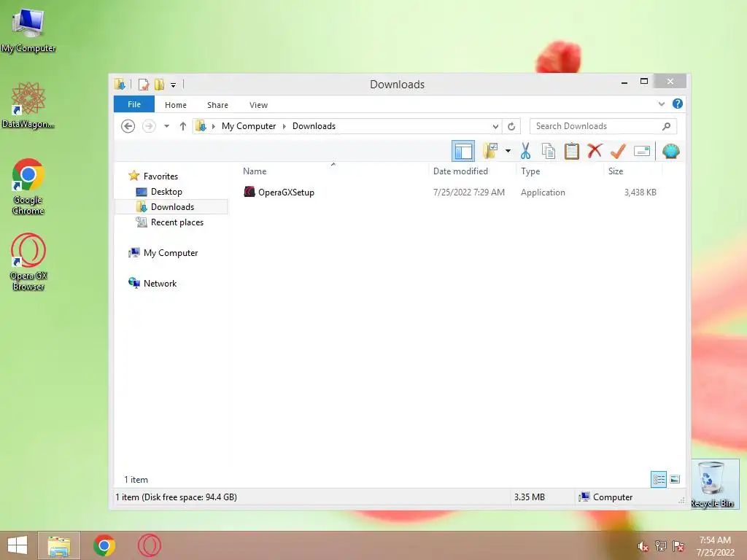
Task: Open Opera GX from the taskbar
Action: click(150, 545)
